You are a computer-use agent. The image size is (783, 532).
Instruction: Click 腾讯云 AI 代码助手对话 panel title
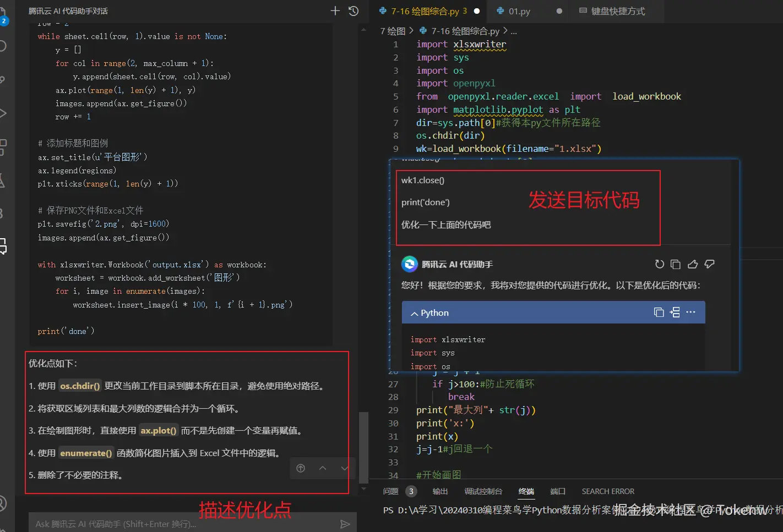[x=68, y=11]
